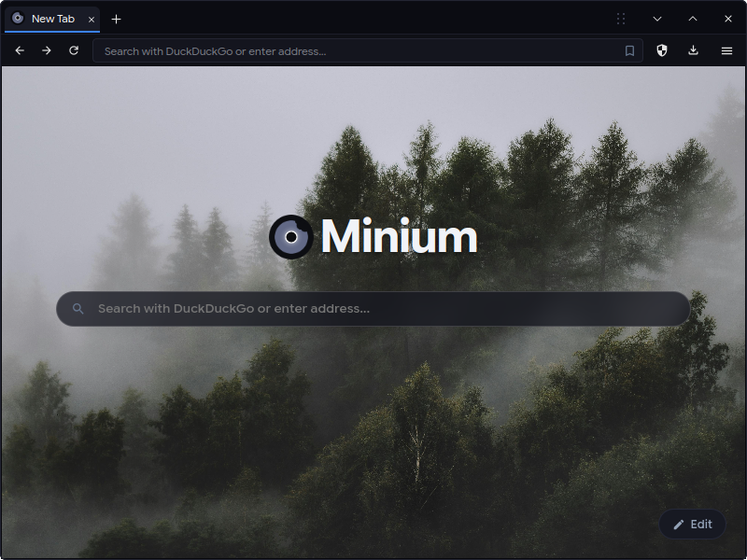Go back with the back arrow
Screen dimensions: 747x560
tap(20, 50)
